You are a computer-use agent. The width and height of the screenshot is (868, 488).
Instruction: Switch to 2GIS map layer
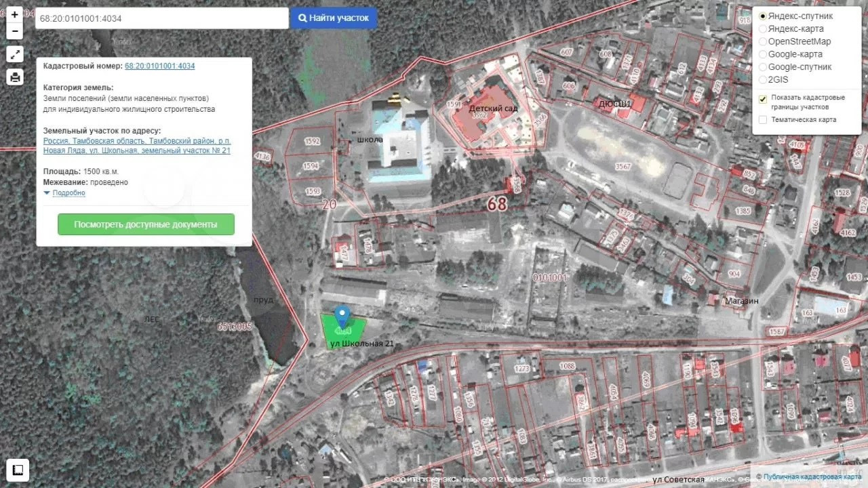[x=763, y=79]
